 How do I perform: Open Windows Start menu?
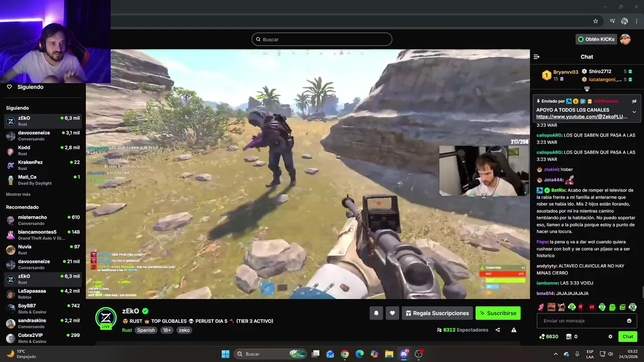point(225,354)
